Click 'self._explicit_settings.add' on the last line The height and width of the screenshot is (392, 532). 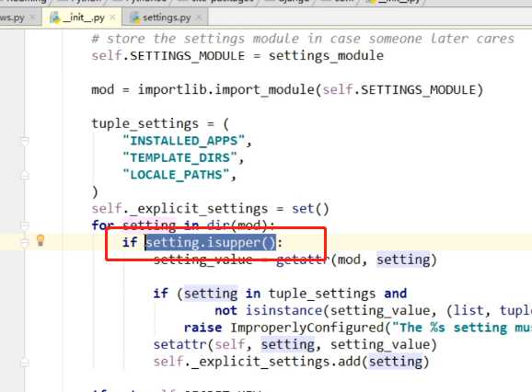click(x=257, y=362)
